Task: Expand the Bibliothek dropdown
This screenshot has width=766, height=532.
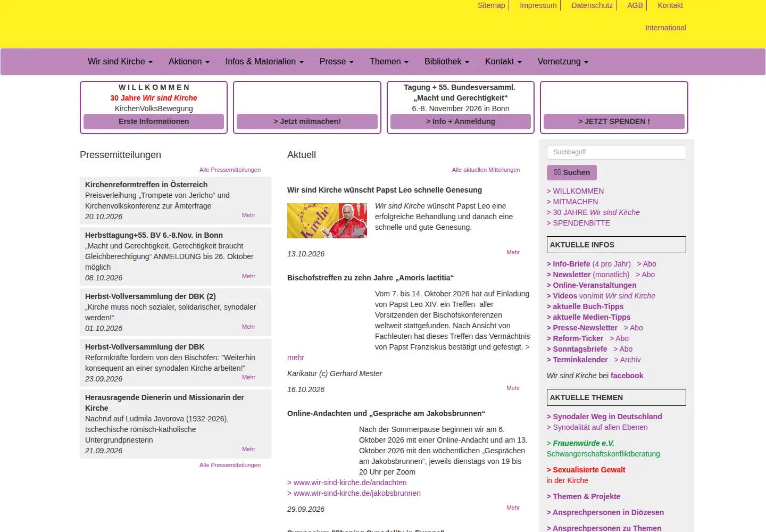Action: point(447,62)
